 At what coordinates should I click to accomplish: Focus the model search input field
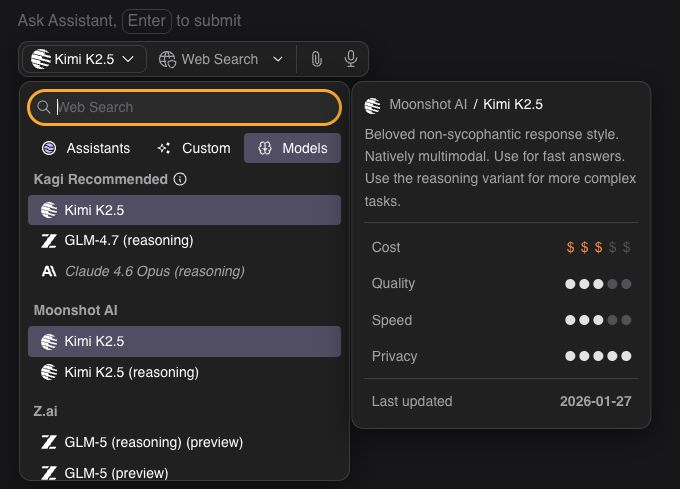click(184, 107)
